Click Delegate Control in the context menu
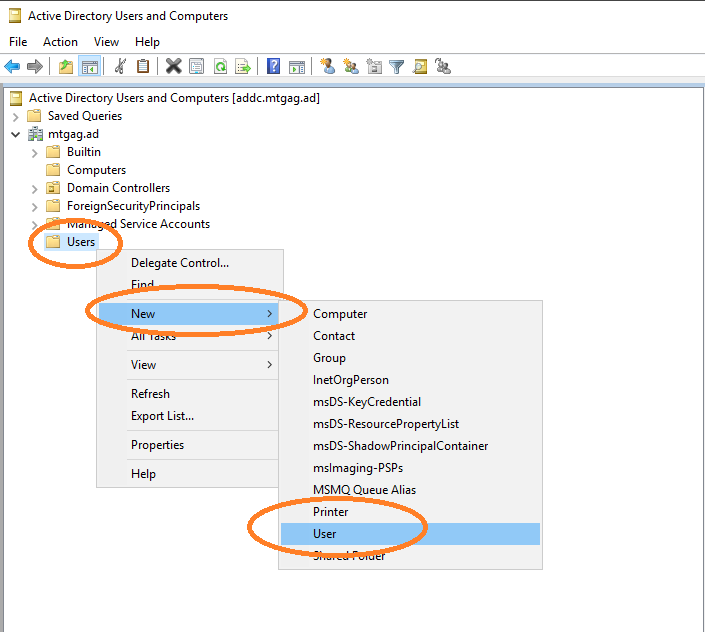 pos(180,263)
